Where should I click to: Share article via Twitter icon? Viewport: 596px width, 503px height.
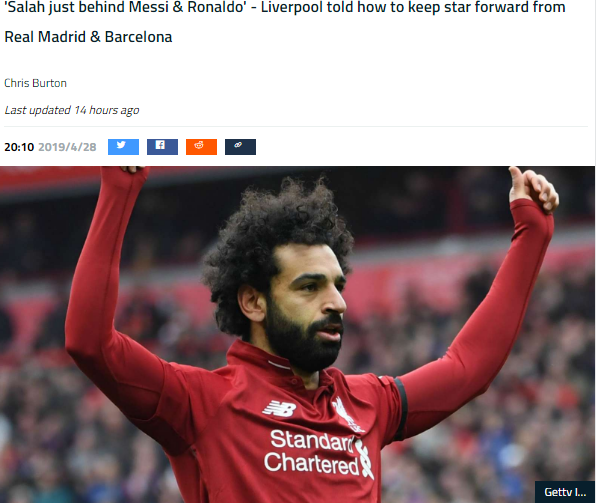123,147
